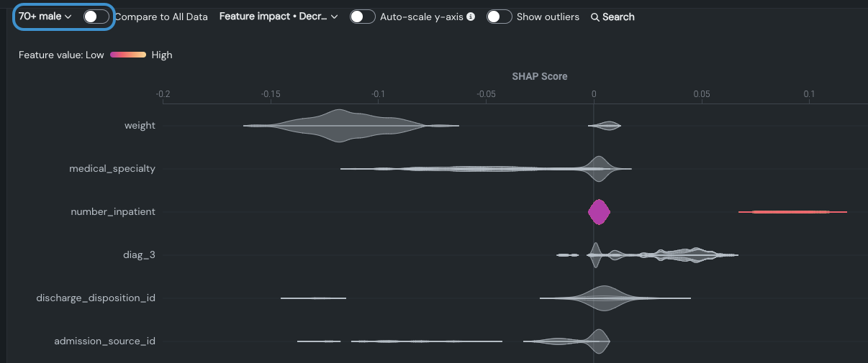Image resolution: width=868 pixels, height=363 pixels.
Task: Click the number_inpatient feature label
Action: (113, 212)
